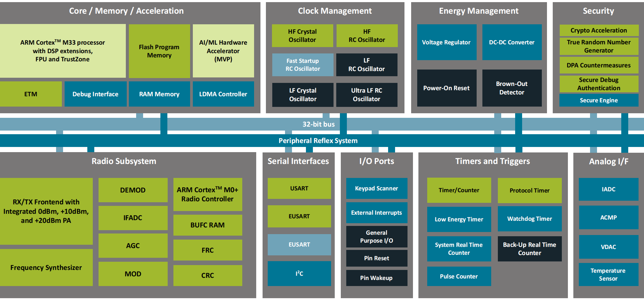Select the Clock Management heading

coord(335,11)
